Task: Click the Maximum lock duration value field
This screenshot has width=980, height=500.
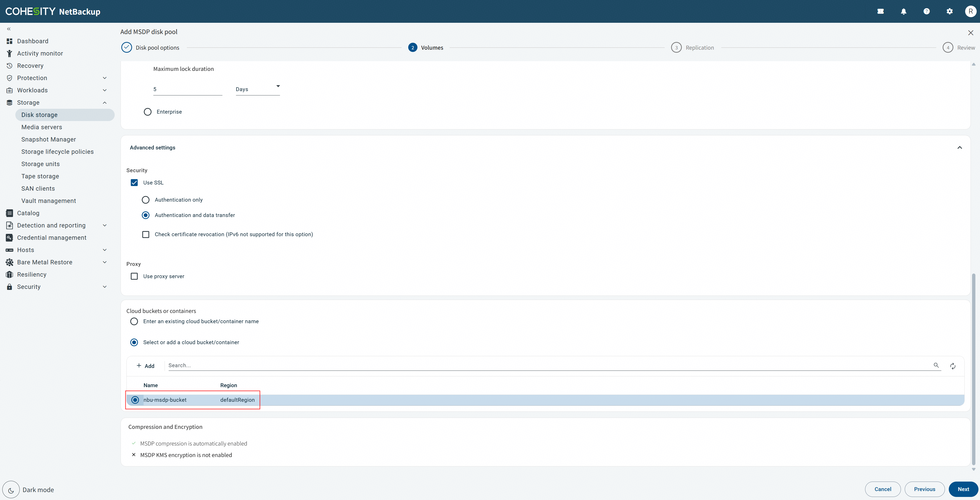Action: [188, 89]
